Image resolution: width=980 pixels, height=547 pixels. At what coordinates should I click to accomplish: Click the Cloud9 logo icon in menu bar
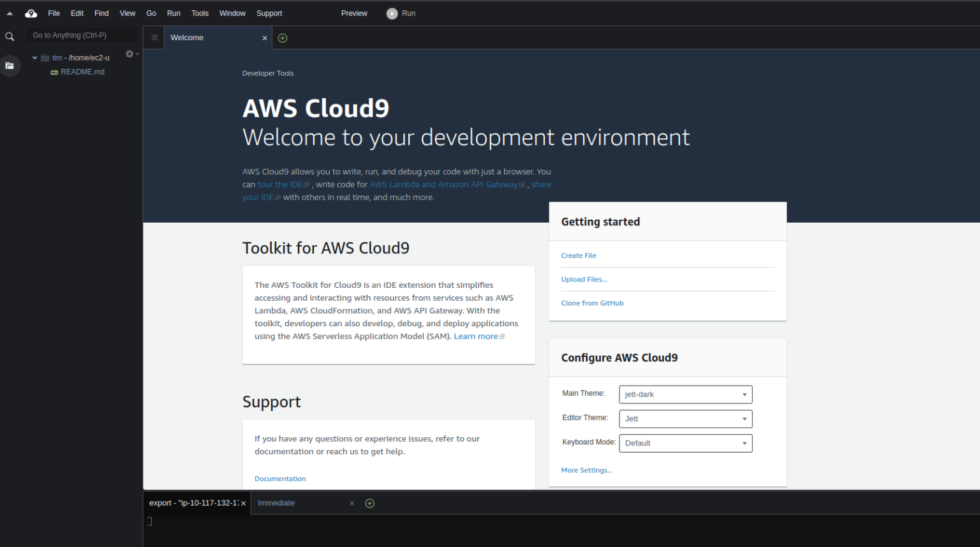[31, 13]
